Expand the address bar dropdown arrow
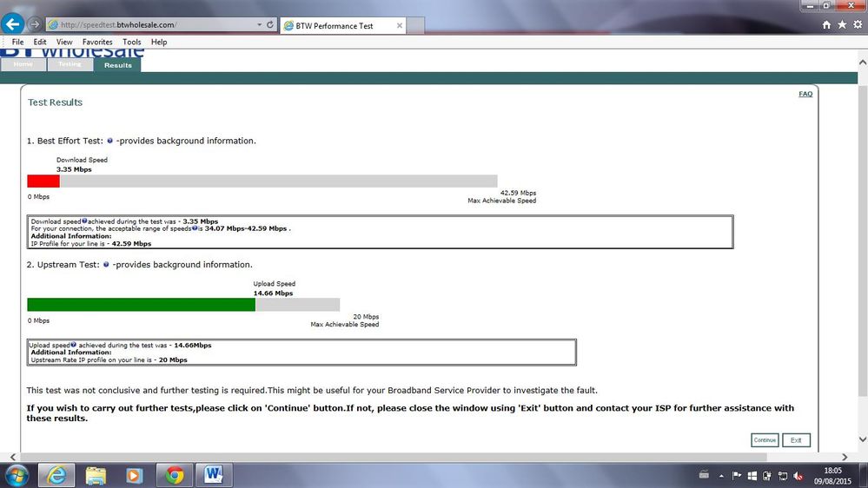This screenshot has width=868, height=488. point(259,24)
